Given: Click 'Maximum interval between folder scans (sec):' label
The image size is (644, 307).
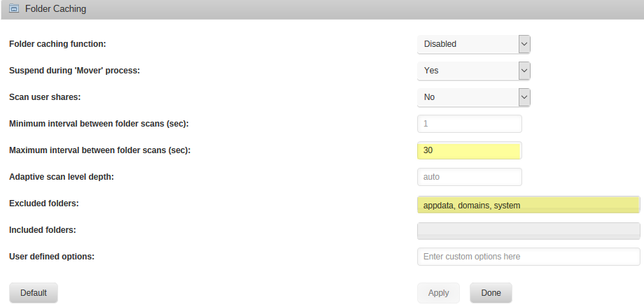Looking at the screenshot, I should tap(100, 150).
